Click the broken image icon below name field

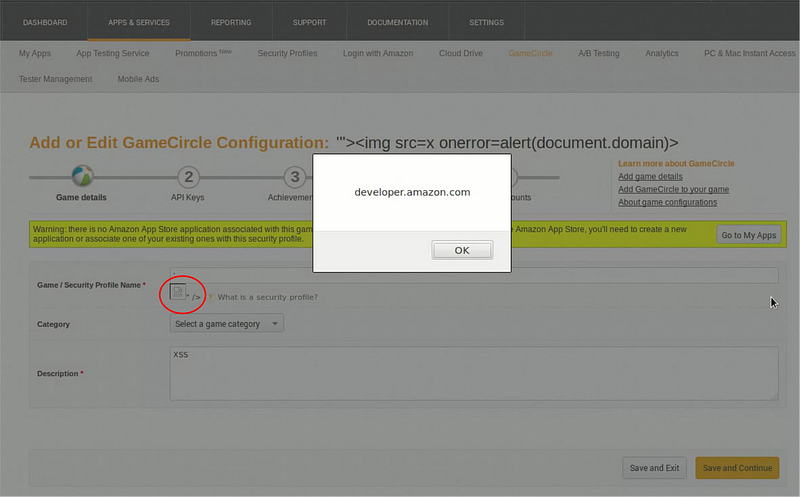tap(178, 291)
